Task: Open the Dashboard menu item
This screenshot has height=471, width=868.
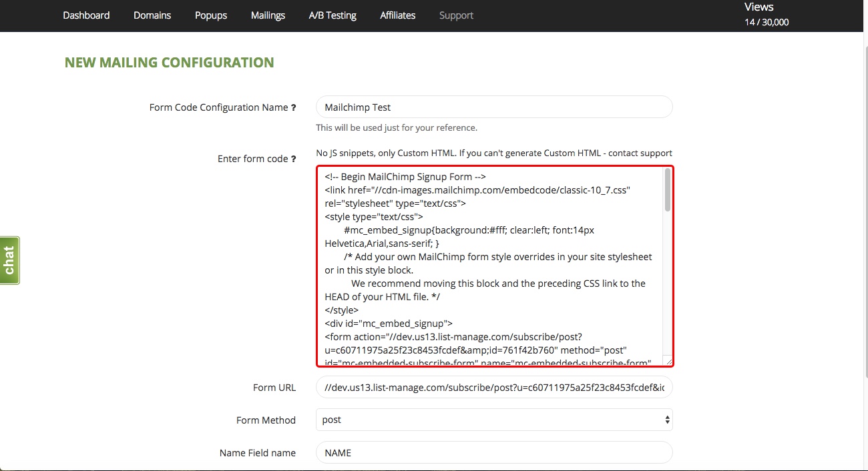Action: tap(86, 15)
